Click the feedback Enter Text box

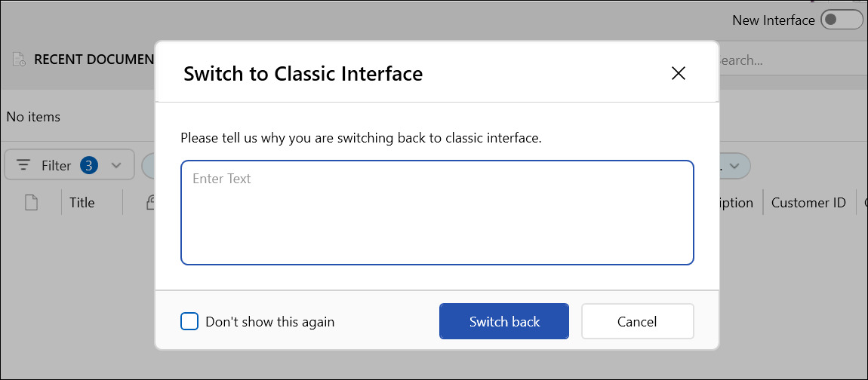pyautogui.click(x=437, y=213)
